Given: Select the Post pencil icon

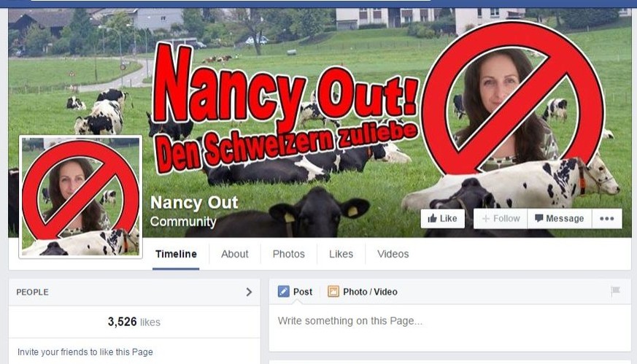Looking at the screenshot, I should click(284, 292).
